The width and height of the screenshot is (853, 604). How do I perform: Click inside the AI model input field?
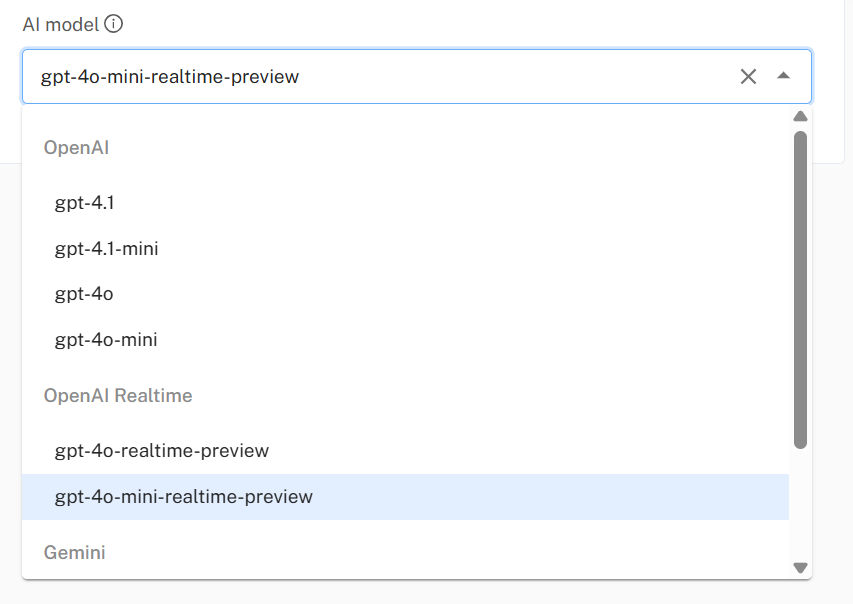tap(380, 77)
